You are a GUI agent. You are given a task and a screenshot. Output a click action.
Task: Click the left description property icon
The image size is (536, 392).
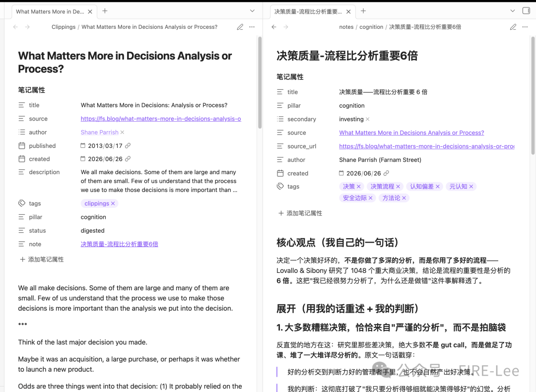[21, 172]
